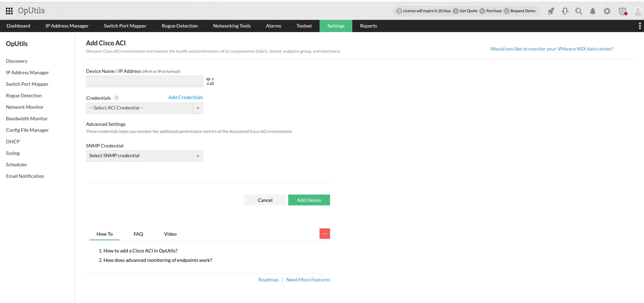Open the Toolset menu
Viewport: 644px width, 303px height.
point(304,26)
